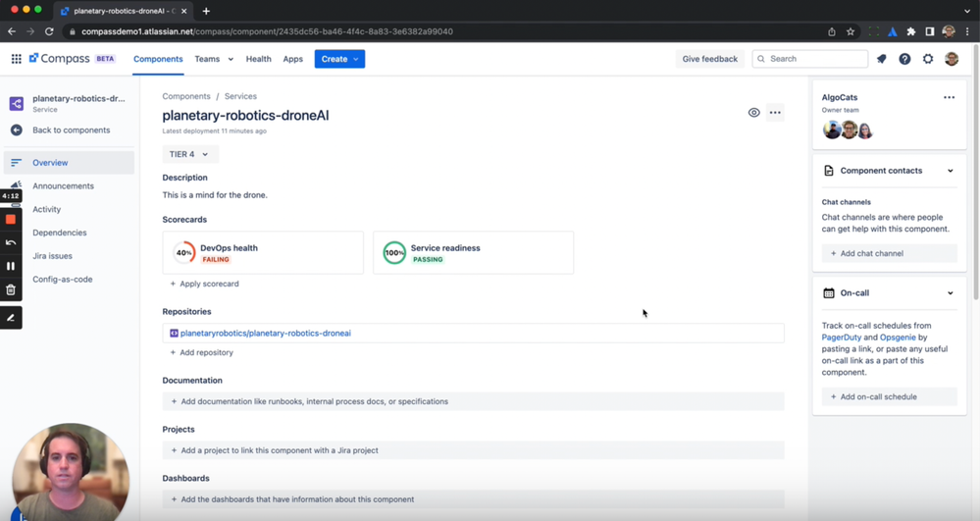Collapse the On-call section chevron
Viewport: 980px width, 521px height.
point(950,292)
